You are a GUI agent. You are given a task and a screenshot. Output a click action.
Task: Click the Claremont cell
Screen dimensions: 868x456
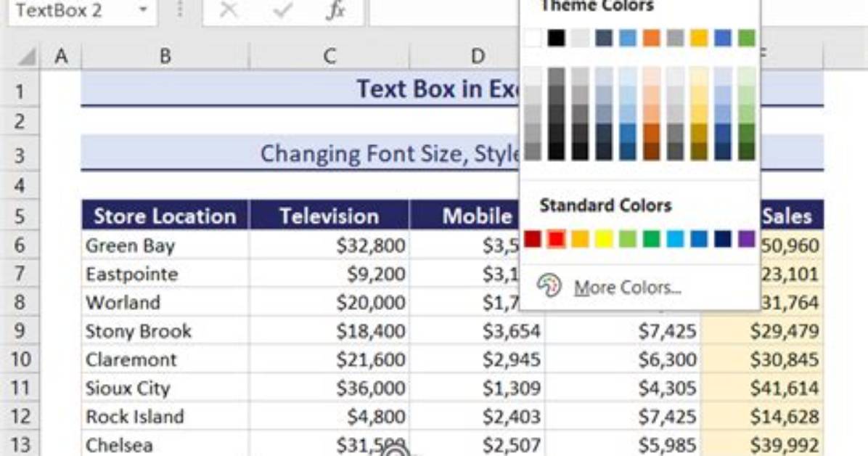pyautogui.click(x=165, y=359)
